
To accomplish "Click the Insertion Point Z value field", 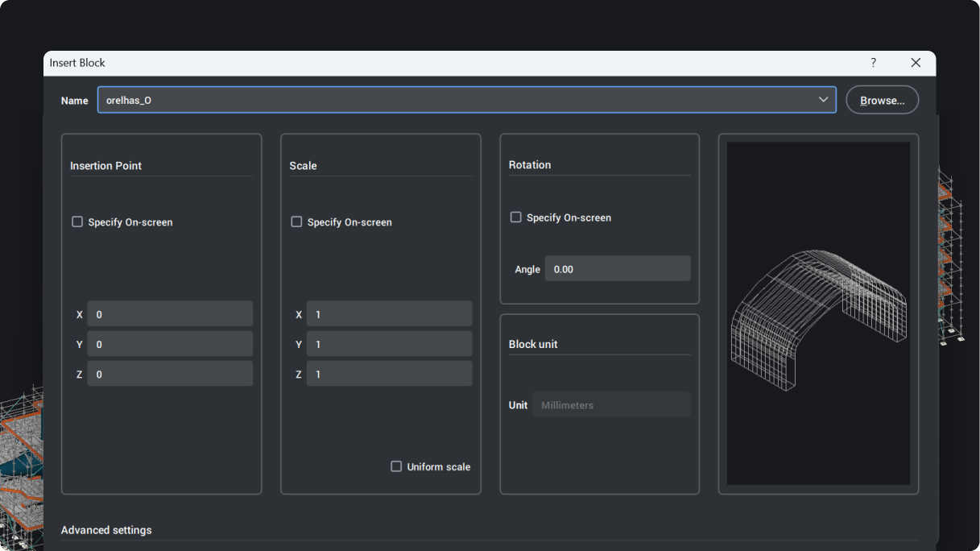I will click(170, 373).
